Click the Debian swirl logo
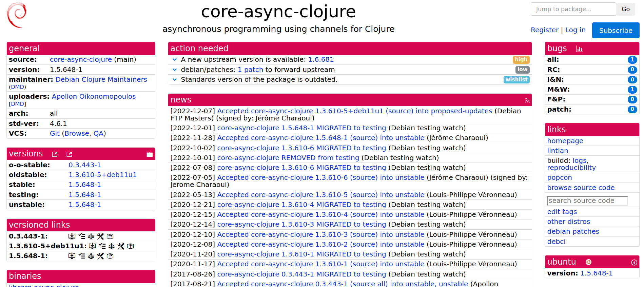This screenshot has height=287, width=644. (x=17, y=15)
